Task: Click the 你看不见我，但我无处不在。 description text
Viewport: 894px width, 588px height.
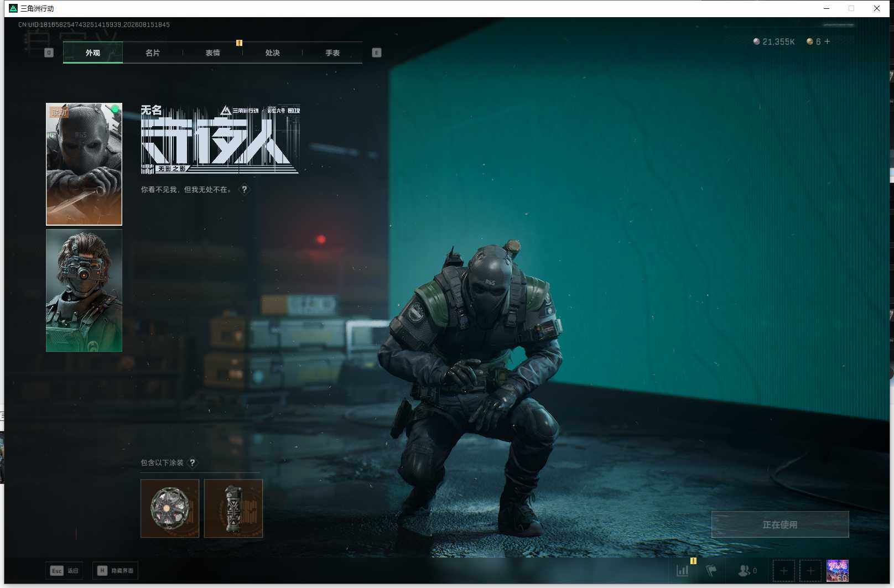Action: pos(186,189)
